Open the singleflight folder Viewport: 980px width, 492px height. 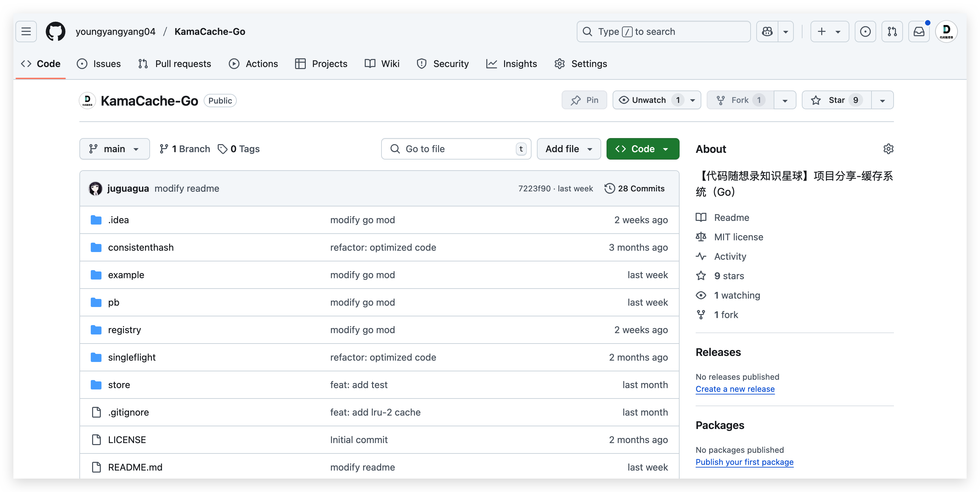pos(132,357)
